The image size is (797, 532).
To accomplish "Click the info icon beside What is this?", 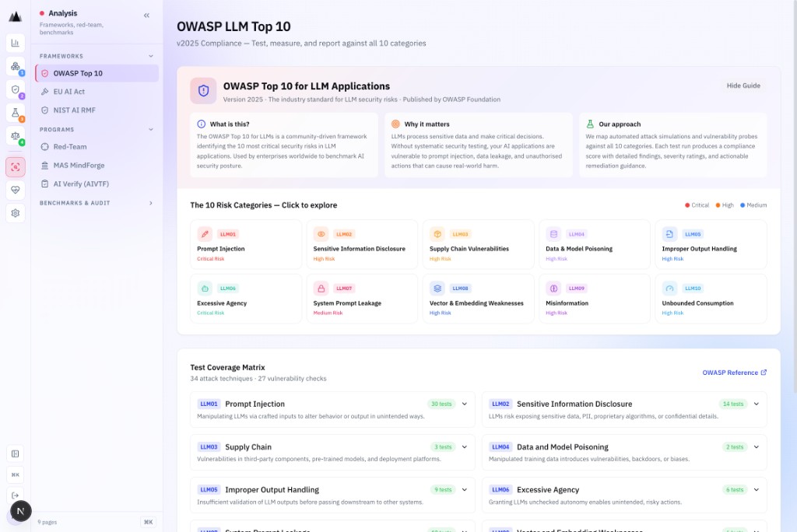I will (202, 124).
